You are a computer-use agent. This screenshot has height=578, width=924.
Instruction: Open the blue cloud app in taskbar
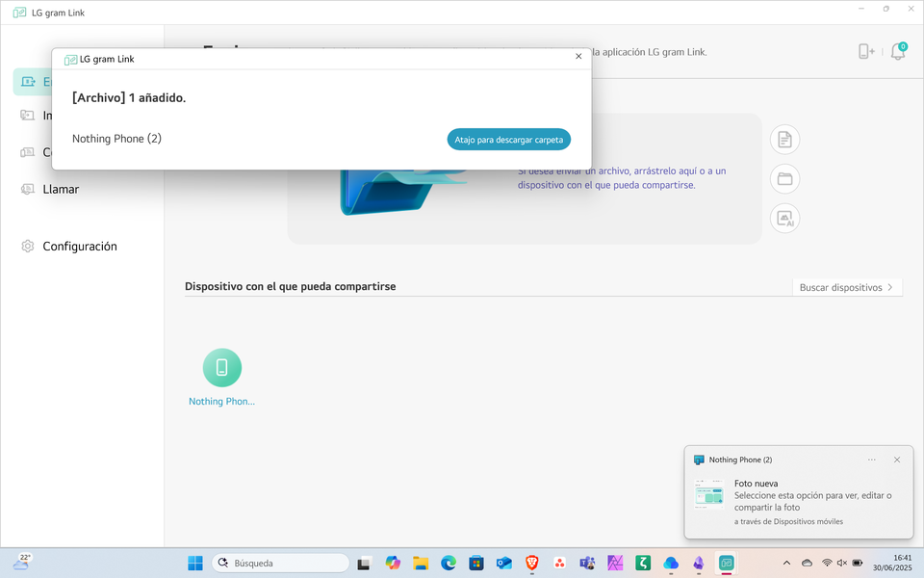pyautogui.click(x=671, y=564)
